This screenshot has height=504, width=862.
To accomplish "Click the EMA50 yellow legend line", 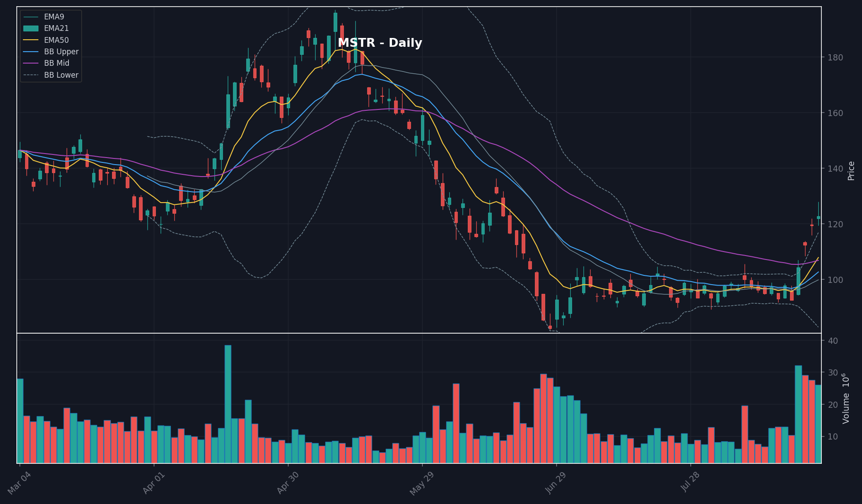I will click(31, 40).
